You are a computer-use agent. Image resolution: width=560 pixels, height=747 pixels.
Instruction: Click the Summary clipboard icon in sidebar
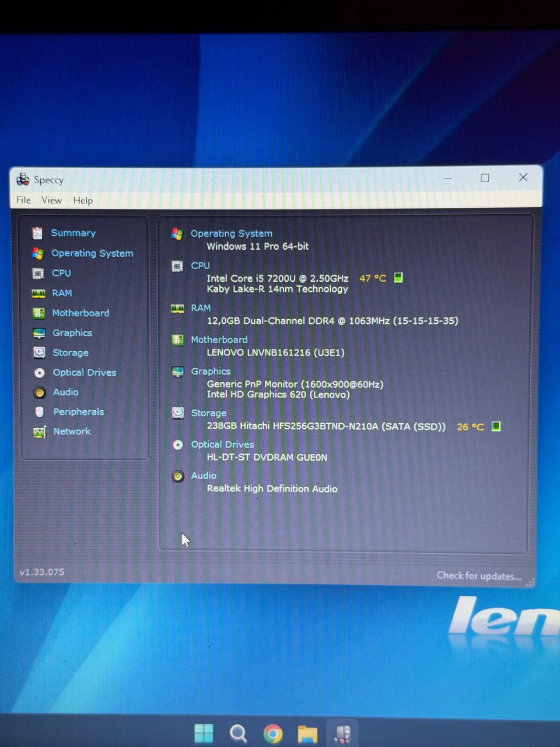click(x=37, y=233)
